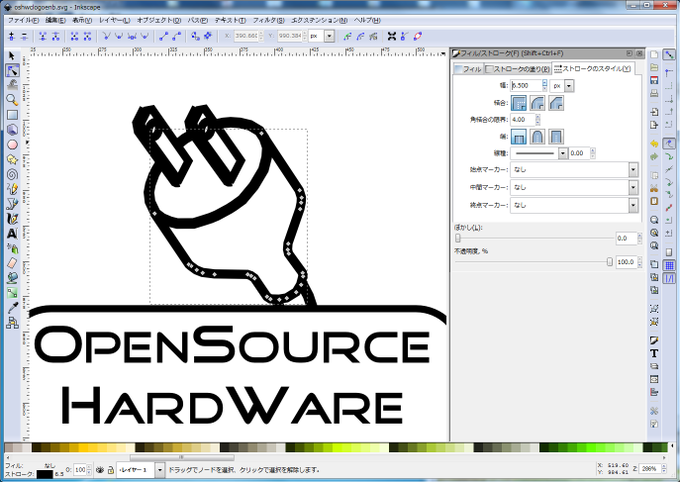Open the ファイル(F) menu
680x482 pixels.
pos(23,20)
